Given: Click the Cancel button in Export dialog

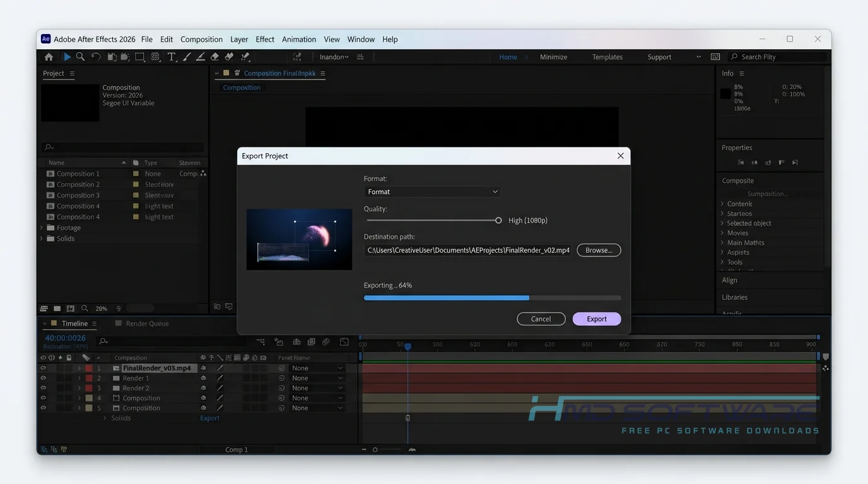Looking at the screenshot, I should click(541, 319).
